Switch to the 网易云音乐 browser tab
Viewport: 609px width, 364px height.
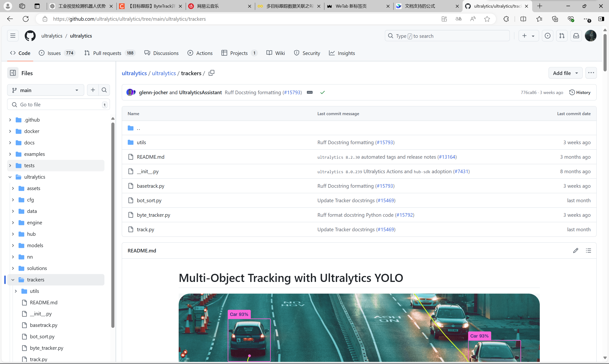(x=220, y=6)
